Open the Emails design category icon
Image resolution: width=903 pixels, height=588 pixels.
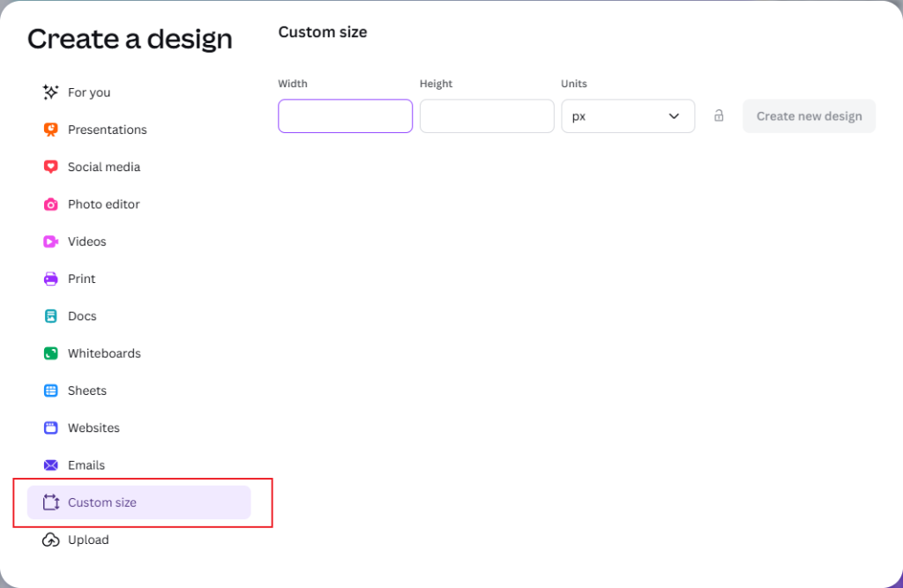(52, 465)
